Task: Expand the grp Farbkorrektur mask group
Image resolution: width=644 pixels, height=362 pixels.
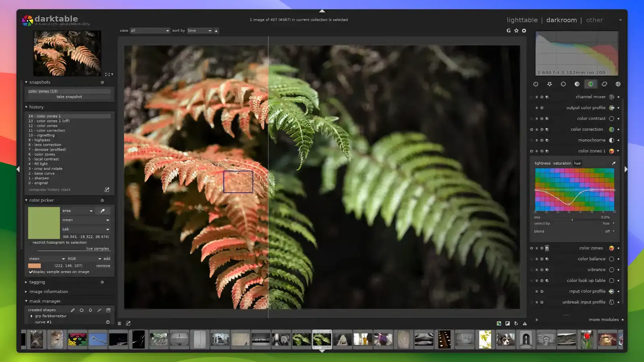Action: coord(32,316)
